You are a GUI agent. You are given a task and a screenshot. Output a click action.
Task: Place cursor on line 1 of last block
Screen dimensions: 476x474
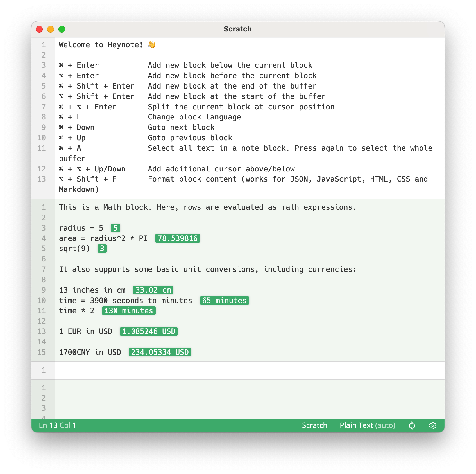click(250, 388)
